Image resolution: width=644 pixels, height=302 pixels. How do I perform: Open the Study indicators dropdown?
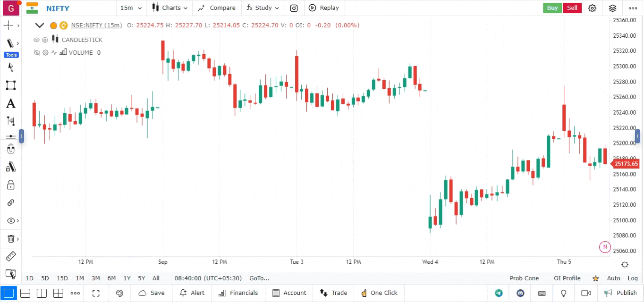263,8
